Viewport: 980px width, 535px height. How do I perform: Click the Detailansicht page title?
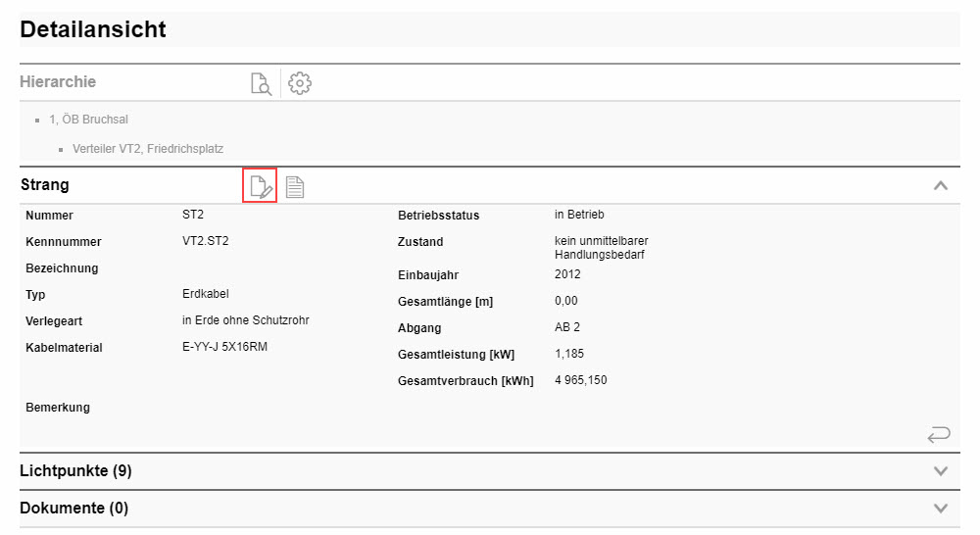[x=93, y=29]
